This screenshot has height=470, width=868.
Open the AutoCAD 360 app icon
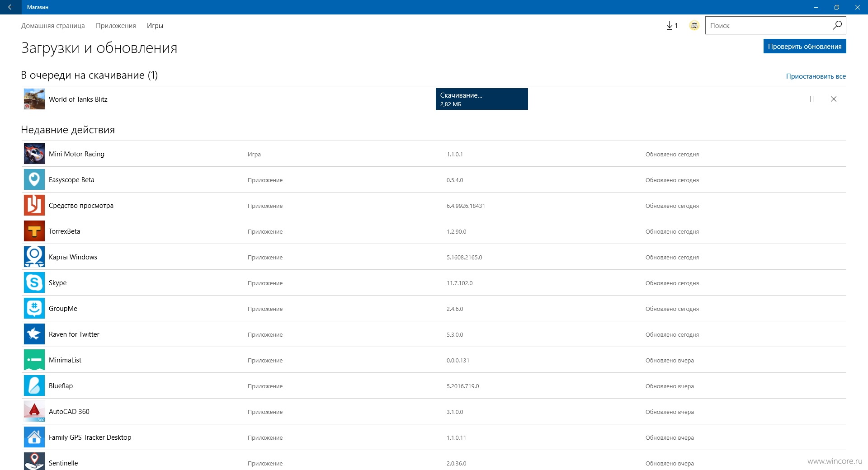coord(34,411)
